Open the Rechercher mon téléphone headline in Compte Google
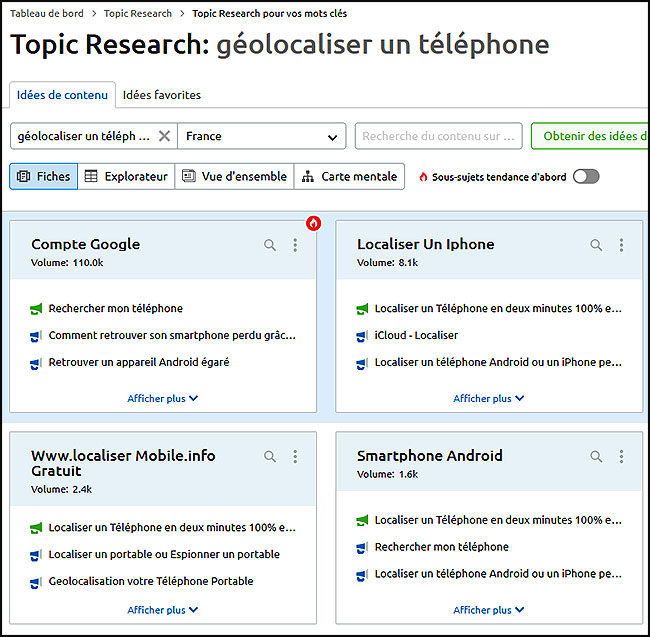650x637 pixels. point(116,308)
